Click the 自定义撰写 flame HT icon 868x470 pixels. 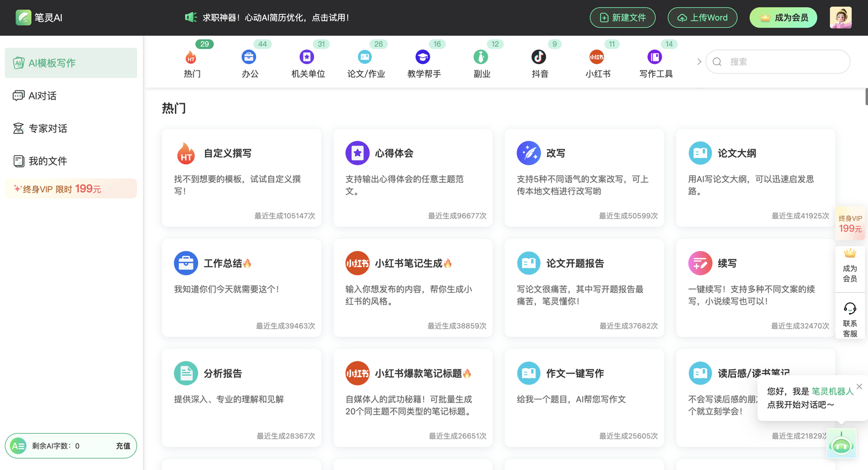[x=186, y=153]
